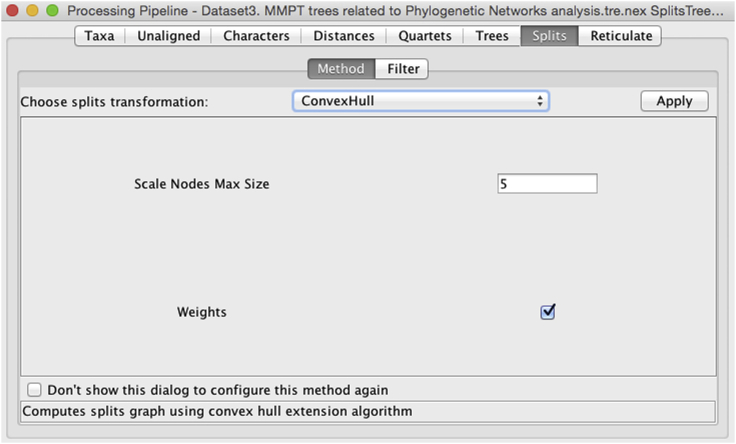Switch to the Taxa tab
This screenshot has width=736, height=444.
click(100, 36)
